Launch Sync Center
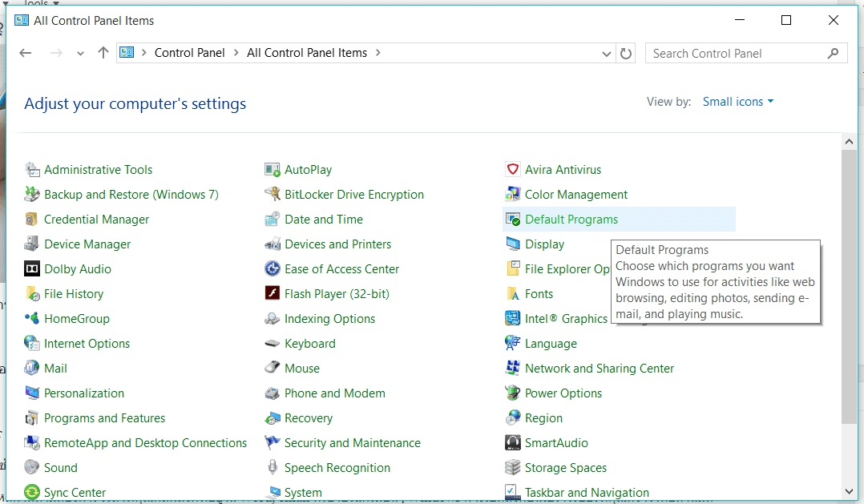Screen dimensions: 864x504 (x=74, y=492)
